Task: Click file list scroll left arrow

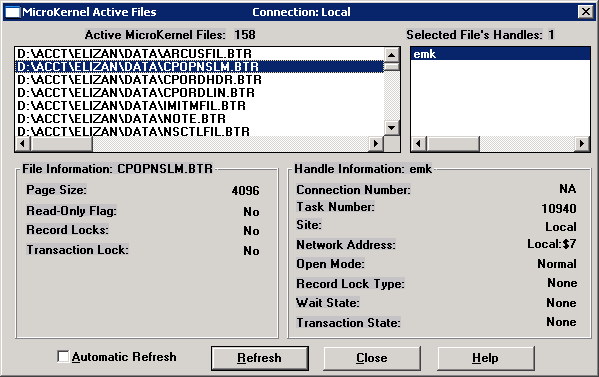Action: click(23, 144)
